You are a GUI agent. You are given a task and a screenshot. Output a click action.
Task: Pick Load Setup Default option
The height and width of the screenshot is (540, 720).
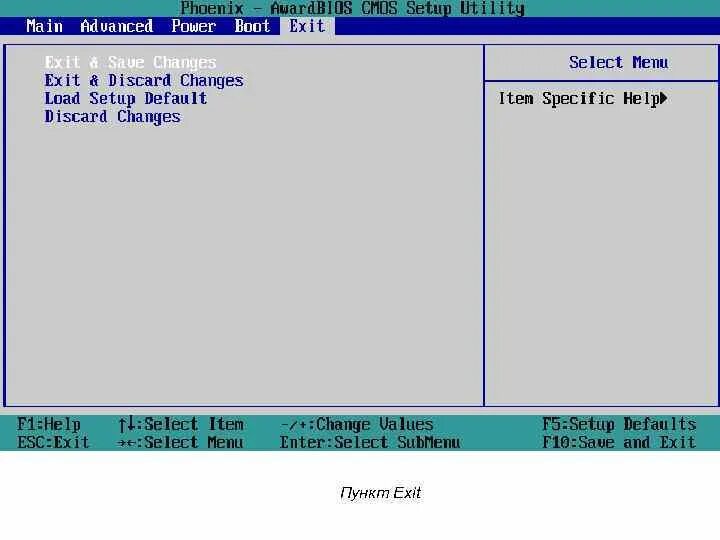coord(125,98)
